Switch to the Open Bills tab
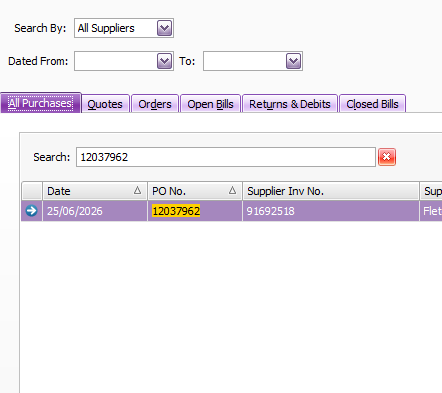 pyautogui.click(x=210, y=104)
